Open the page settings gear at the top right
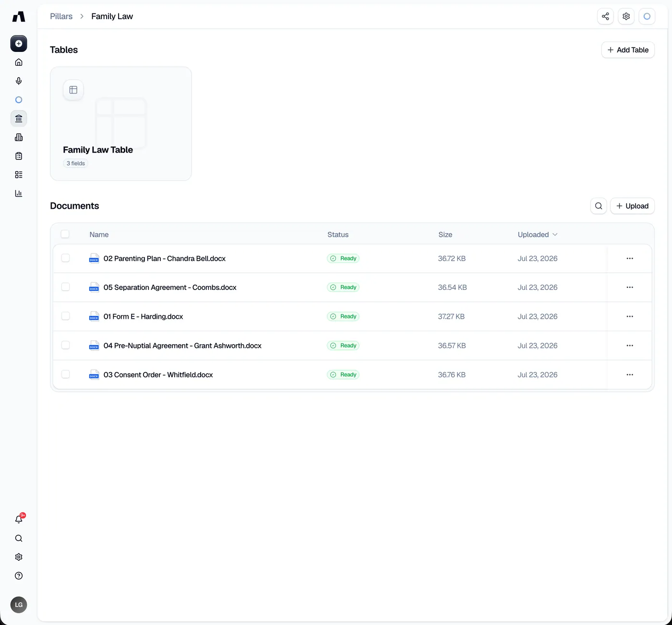This screenshot has height=625, width=672. (x=626, y=16)
